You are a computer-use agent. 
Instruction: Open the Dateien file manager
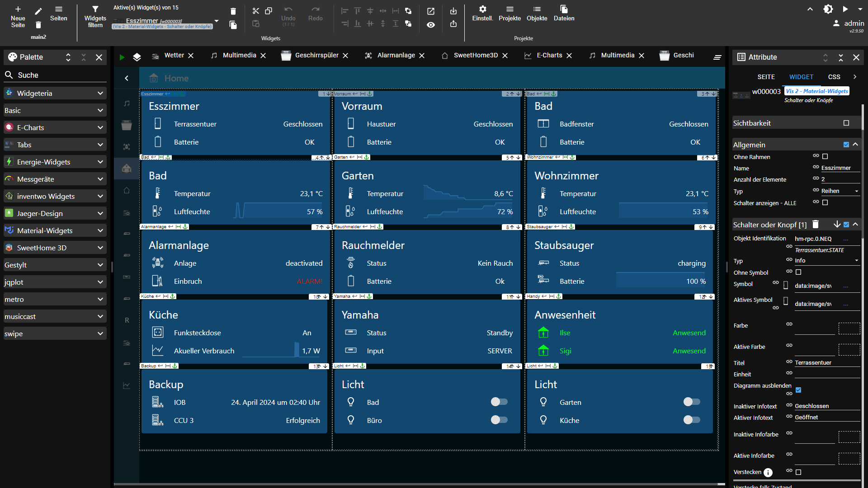564,13
